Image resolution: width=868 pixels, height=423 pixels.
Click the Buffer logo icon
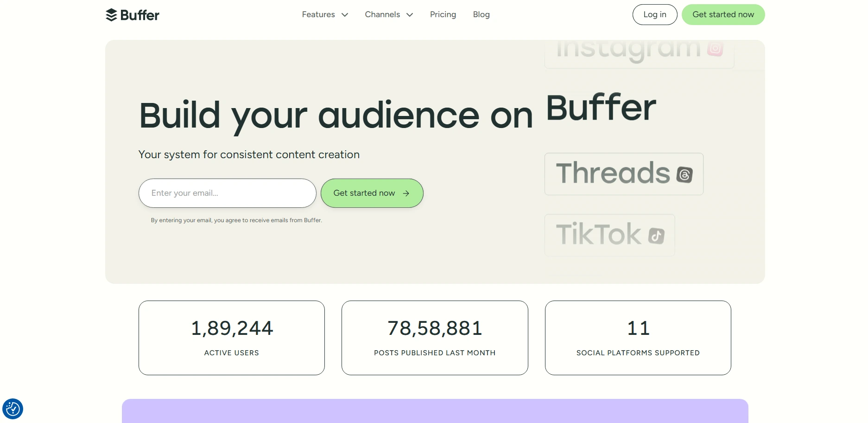point(111,15)
